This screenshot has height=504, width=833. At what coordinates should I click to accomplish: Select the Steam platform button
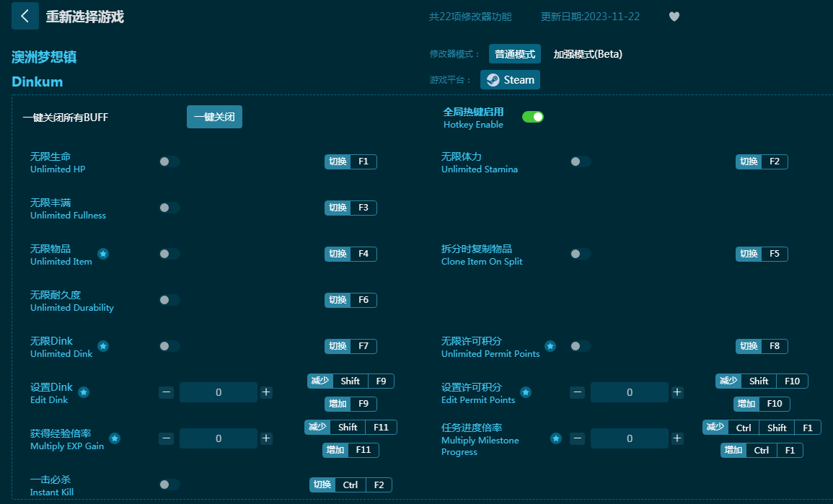(x=510, y=80)
